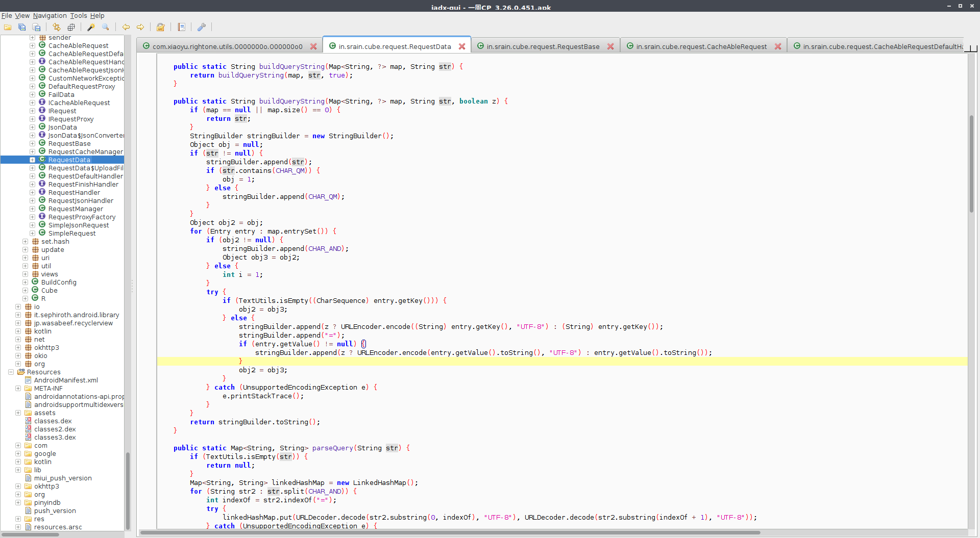Click the code editor vertical scrollbar
Viewport: 980px width, 538px height.
click(971, 163)
